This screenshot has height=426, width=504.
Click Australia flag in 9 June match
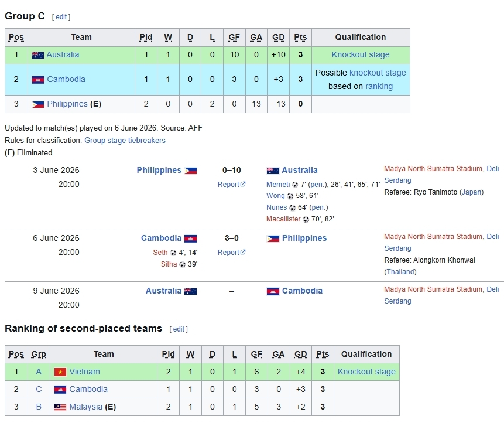pos(190,291)
